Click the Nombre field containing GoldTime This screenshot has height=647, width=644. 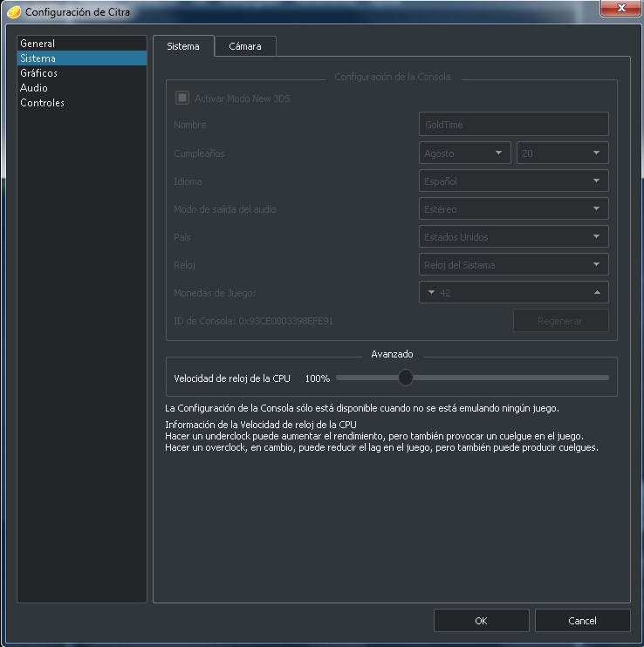click(514, 124)
